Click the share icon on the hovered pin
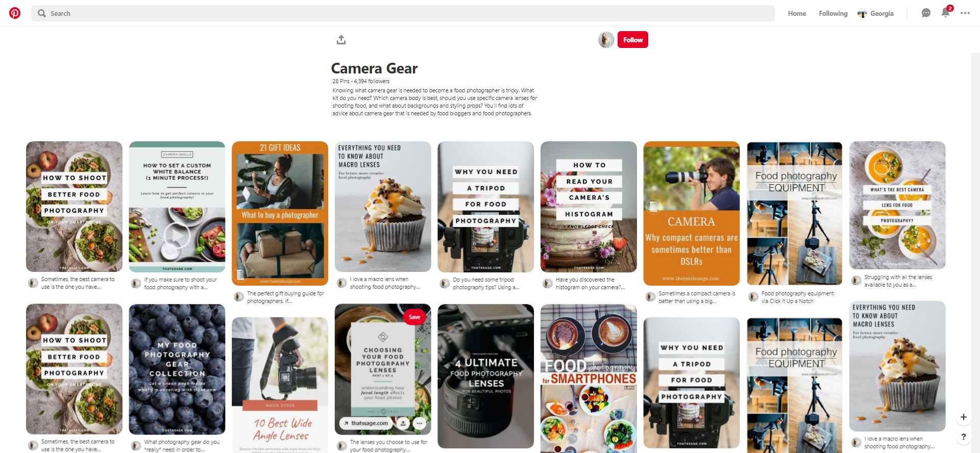 click(x=403, y=423)
